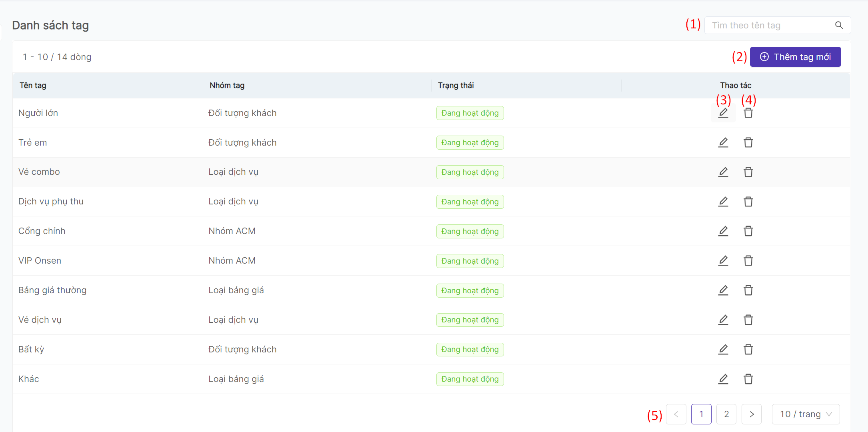Click the Trạng thái column header

point(456,85)
